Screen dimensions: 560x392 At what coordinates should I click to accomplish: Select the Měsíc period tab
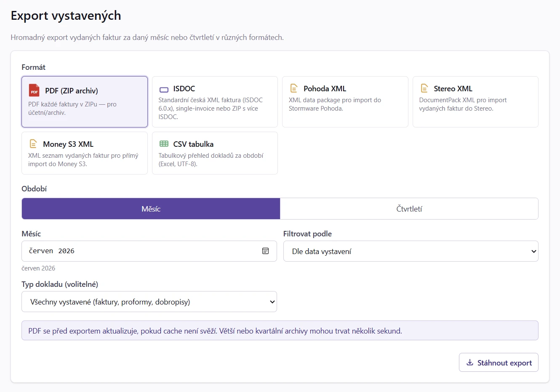151,209
